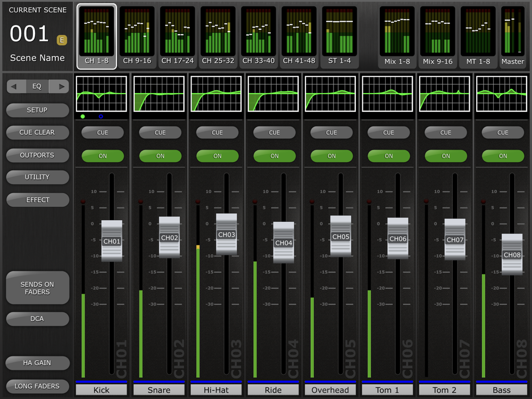Cue the Snare channel
This screenshot has height=399, width=532.
click(160, 132)
